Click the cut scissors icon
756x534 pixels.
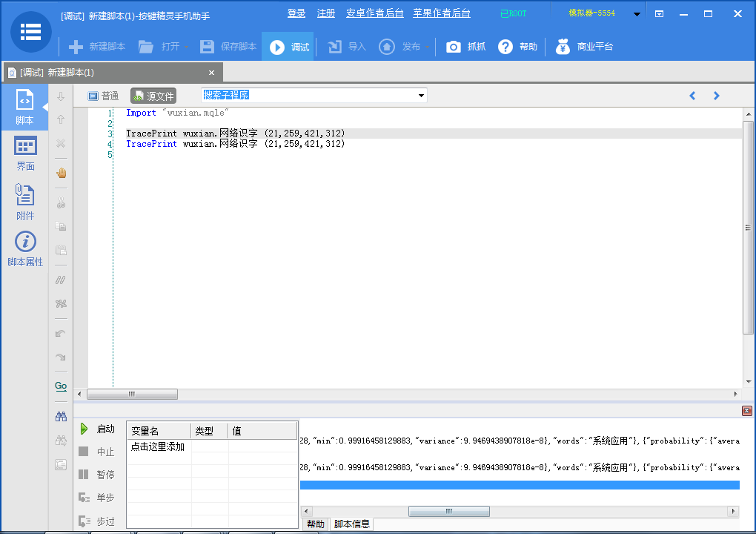pos(61,202)
